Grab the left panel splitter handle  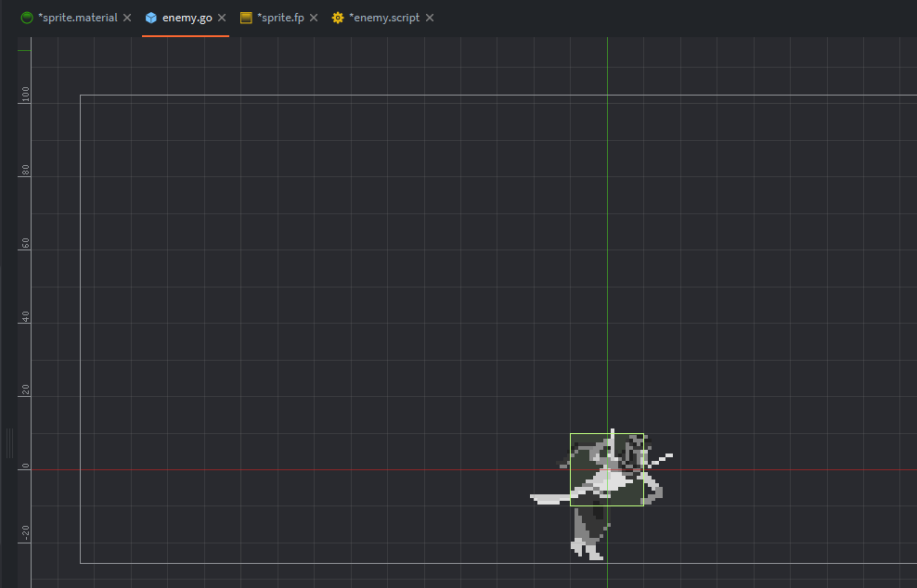coord(9,442)
